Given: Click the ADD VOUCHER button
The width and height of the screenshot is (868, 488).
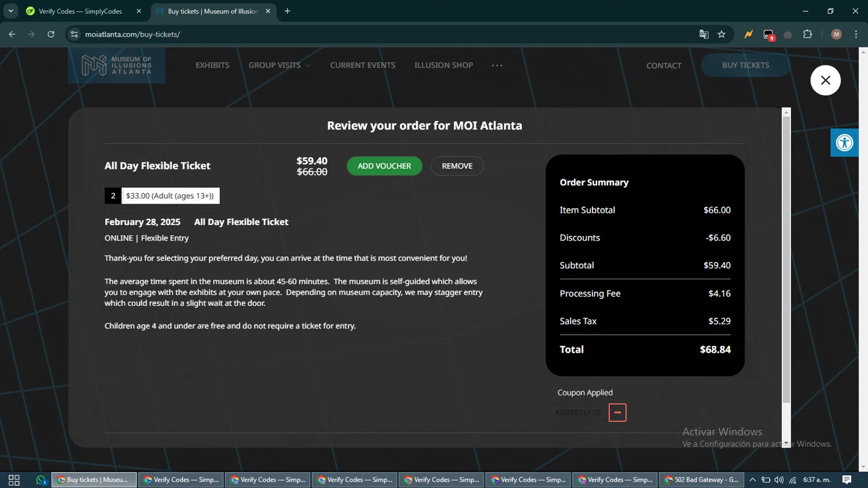Looking at the screenshot, I should pyautogui.click(x=384, y=166).
